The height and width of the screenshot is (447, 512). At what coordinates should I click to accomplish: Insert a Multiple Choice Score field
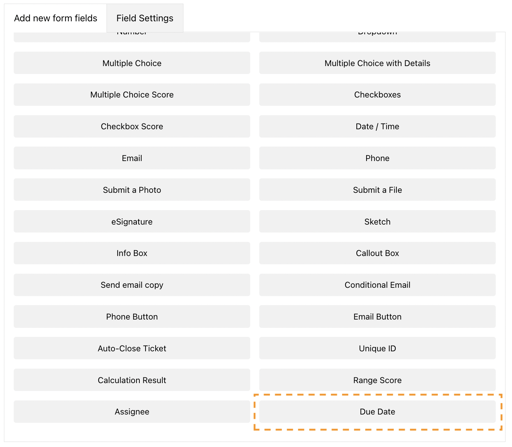[132, 95]
